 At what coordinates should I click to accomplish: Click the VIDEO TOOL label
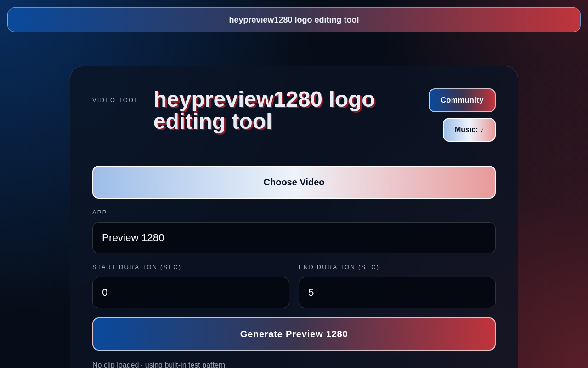pyautogui.click(x=115, y=100)
